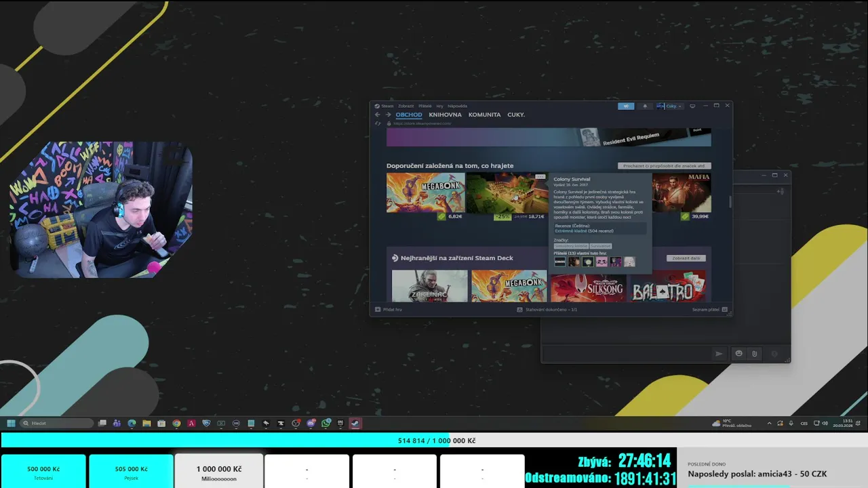Open the Balatro game capsule
The height and width of the screenshot is (488, 868).
(667, 286)
